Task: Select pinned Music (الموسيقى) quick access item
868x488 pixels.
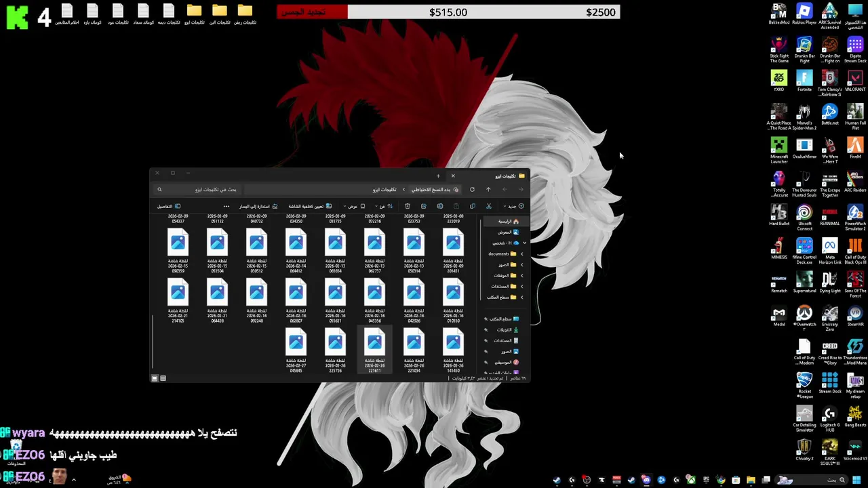Action: 507,363
